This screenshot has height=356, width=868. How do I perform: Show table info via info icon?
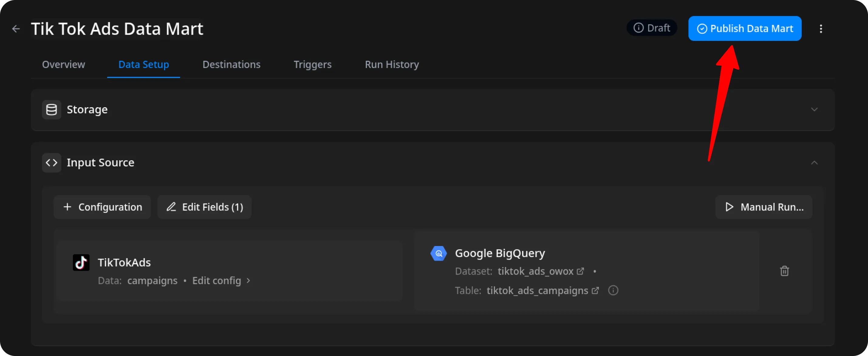(613, 291)
